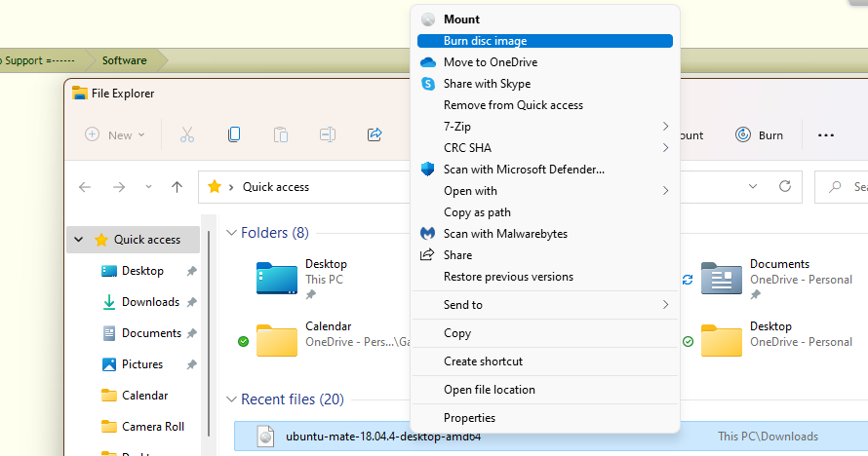Choose Restore previous versions
868x456 pixels.
click(x=545, y=277)
